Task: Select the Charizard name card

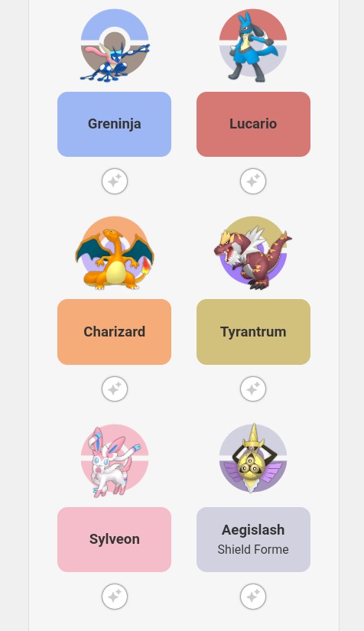Action: pos(114,332)
